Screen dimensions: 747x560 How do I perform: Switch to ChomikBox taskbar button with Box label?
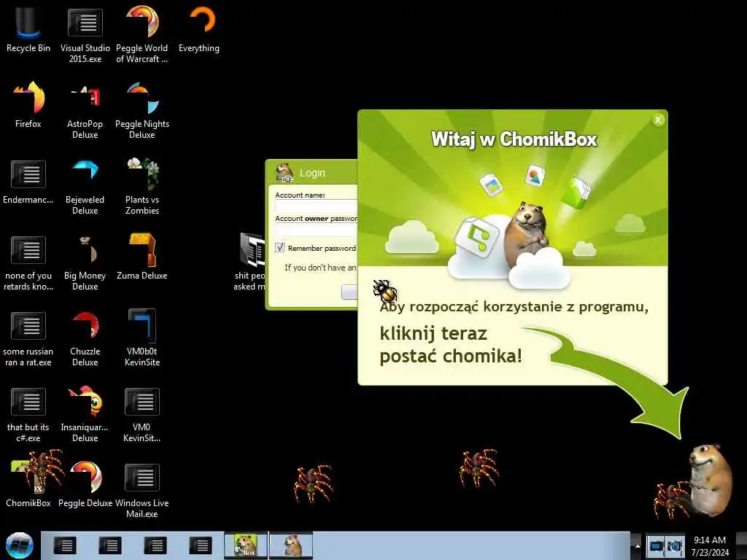(246, 545)
